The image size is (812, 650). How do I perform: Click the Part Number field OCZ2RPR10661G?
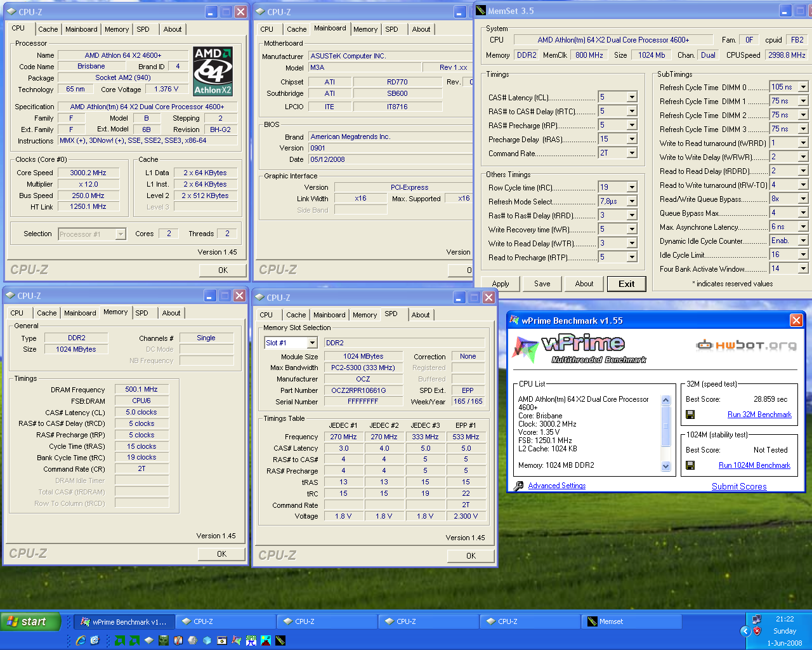(363, 390)
